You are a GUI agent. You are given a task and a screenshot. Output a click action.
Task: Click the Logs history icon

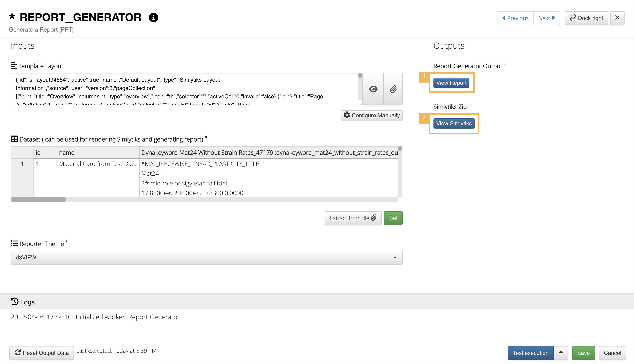pos(15,301)
